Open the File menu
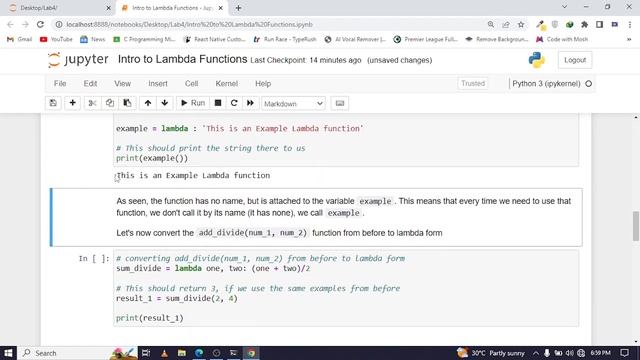 60,84
